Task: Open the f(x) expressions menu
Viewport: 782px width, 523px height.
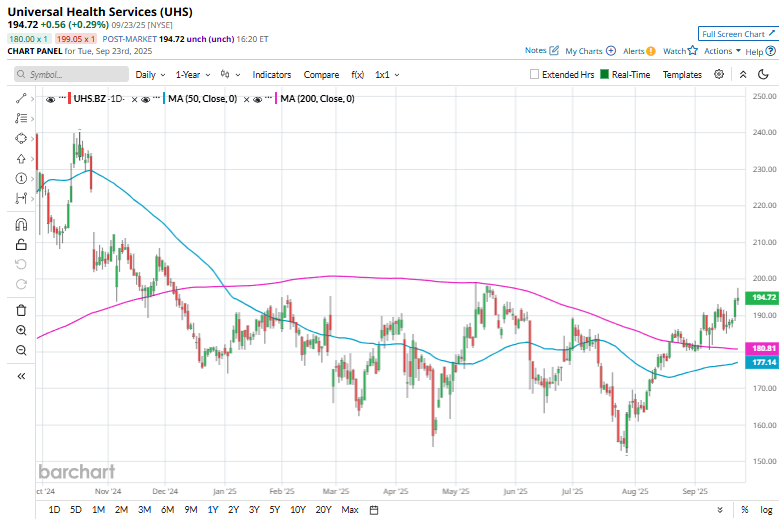Action: (x=357, y=74)
